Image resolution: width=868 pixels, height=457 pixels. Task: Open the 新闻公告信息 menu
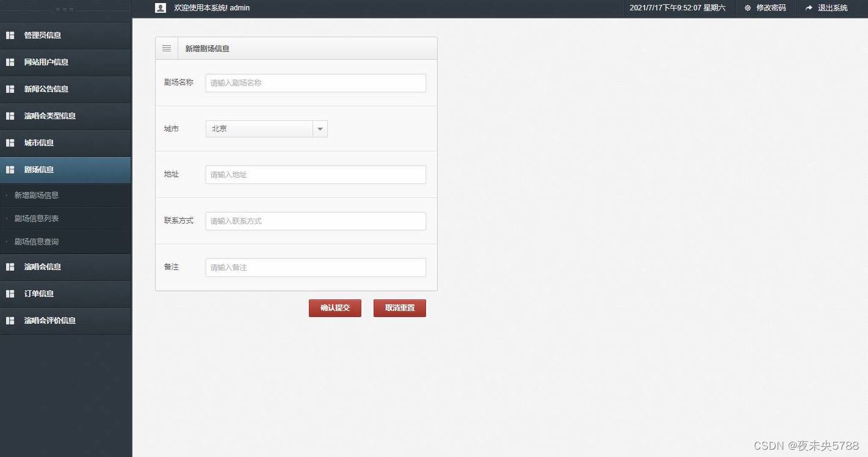click(65, 89)
